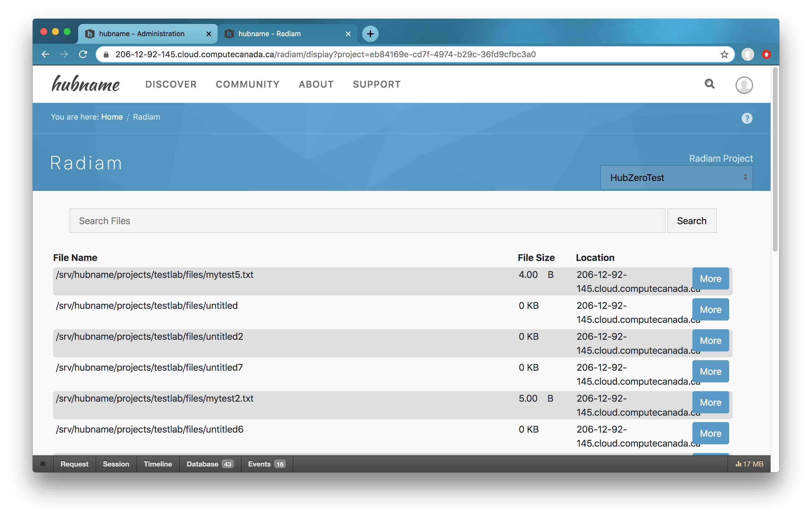Click the 4.00 B file size
812x519 pixels.
tap(536, 275)
